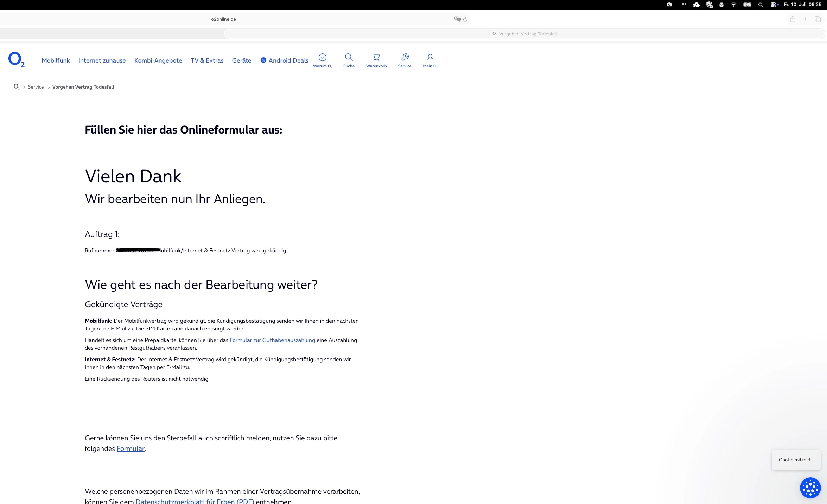
Task: Click the screenshot capture icon in menu bar
Action: click(669, 5)
